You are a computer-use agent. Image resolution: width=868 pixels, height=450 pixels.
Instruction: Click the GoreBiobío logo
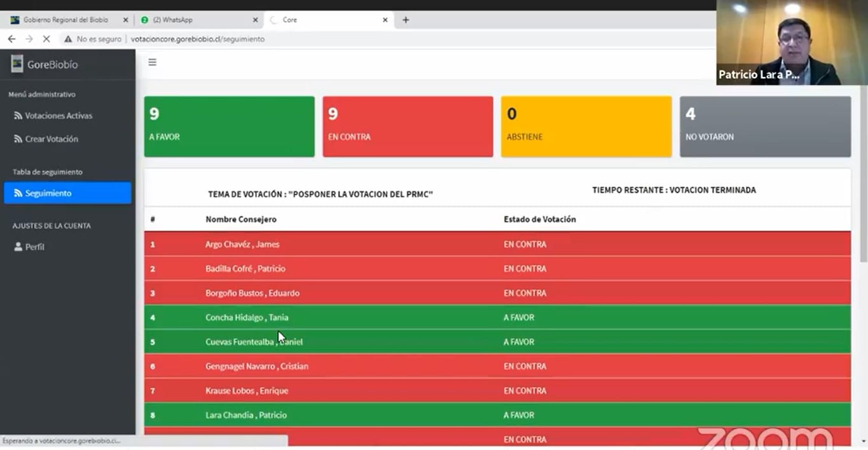tap(17, 64)
